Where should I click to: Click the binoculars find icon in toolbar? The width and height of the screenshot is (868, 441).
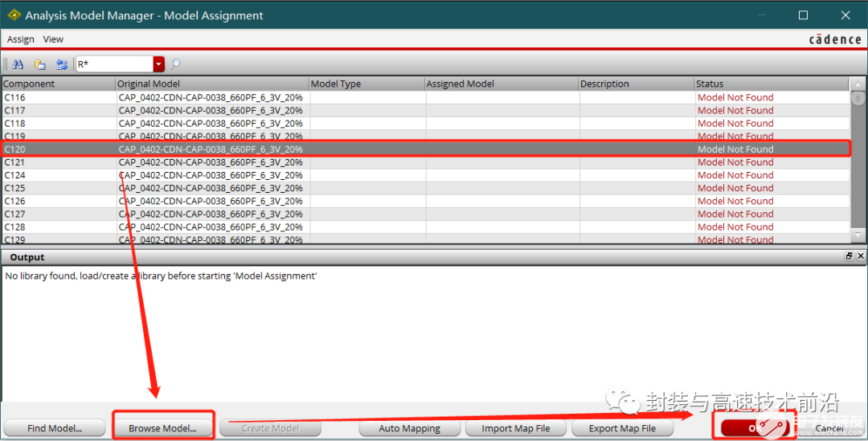pos(18,64)
